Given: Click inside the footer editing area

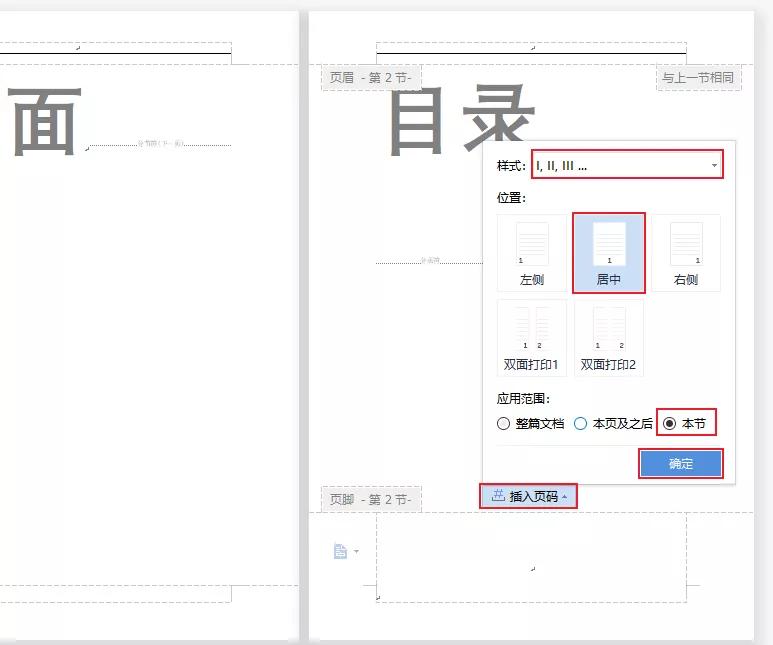Looking at the screenshot, I should click(531, 557).
